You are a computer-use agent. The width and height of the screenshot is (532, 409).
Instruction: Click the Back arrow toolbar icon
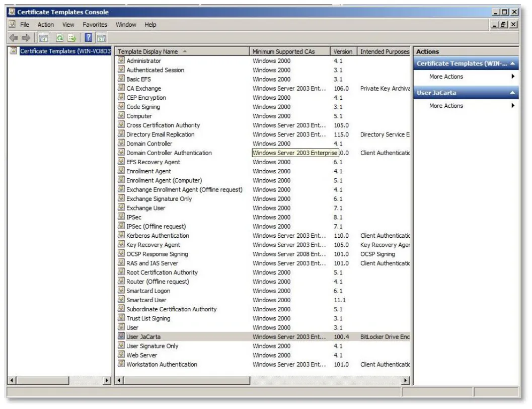click(x=14, y=38)
